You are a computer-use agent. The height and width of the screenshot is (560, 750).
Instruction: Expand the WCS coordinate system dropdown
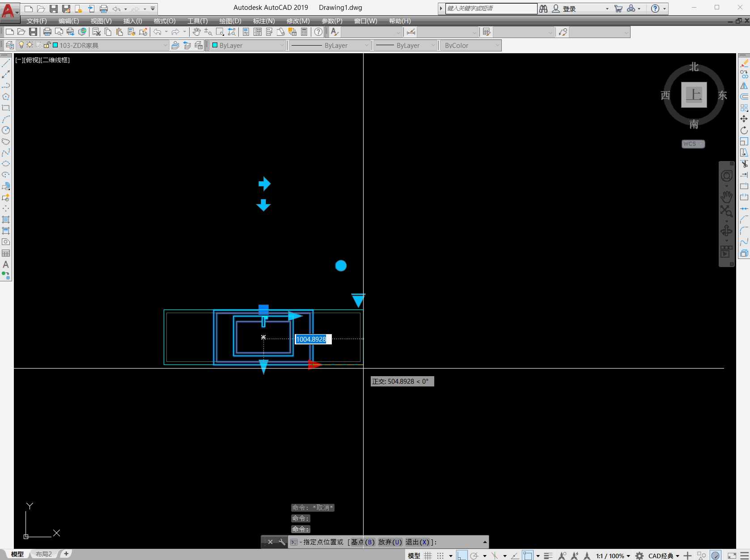click(x=693, y=144)
